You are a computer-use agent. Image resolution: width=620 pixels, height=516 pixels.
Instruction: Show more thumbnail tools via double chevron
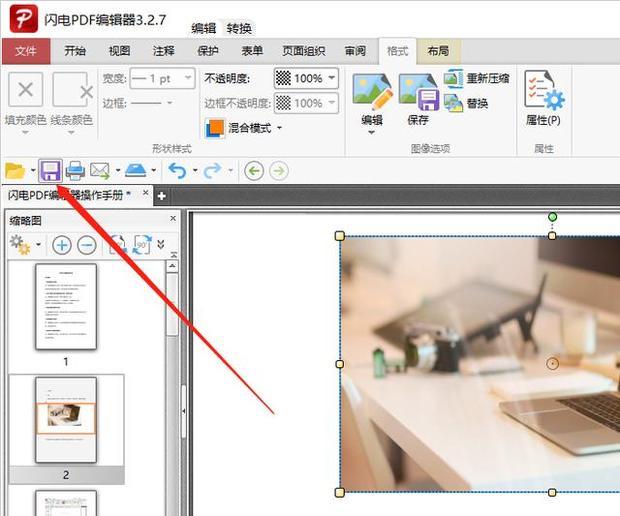[161, 244]
